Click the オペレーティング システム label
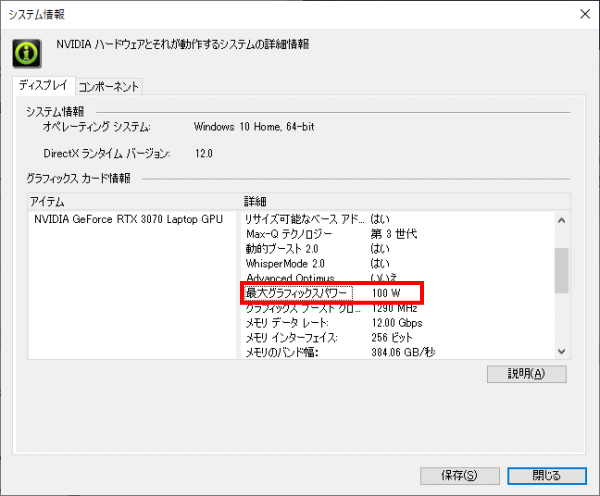The image size is (600, 496). point(96,127)
